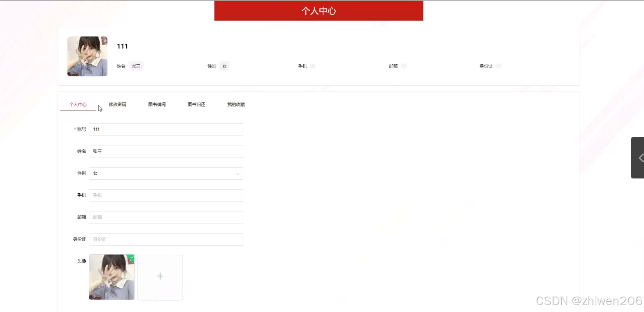Click the grey dot beside 手机 in profile header
644x312 pixels.
[x=312, y=66]
